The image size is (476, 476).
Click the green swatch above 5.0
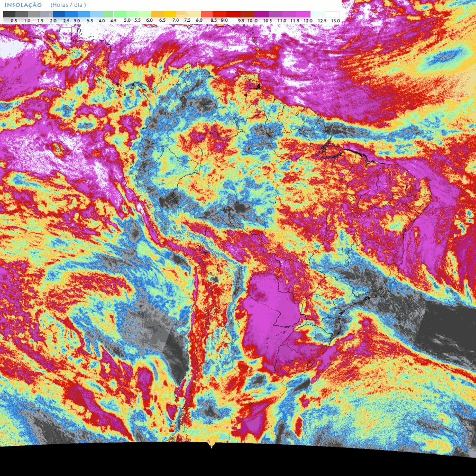[x=120, y=14]
